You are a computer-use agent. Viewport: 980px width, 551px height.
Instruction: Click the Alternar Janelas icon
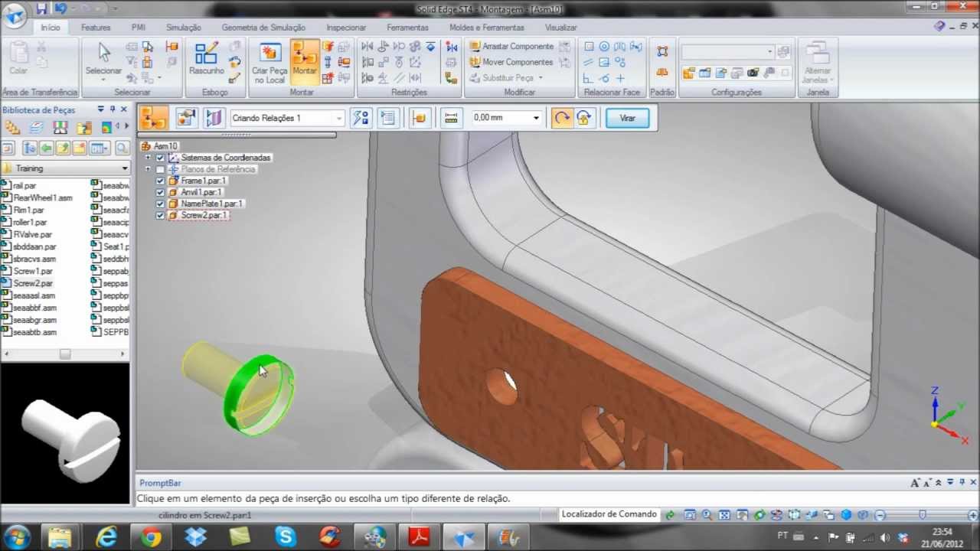point(817,61)
